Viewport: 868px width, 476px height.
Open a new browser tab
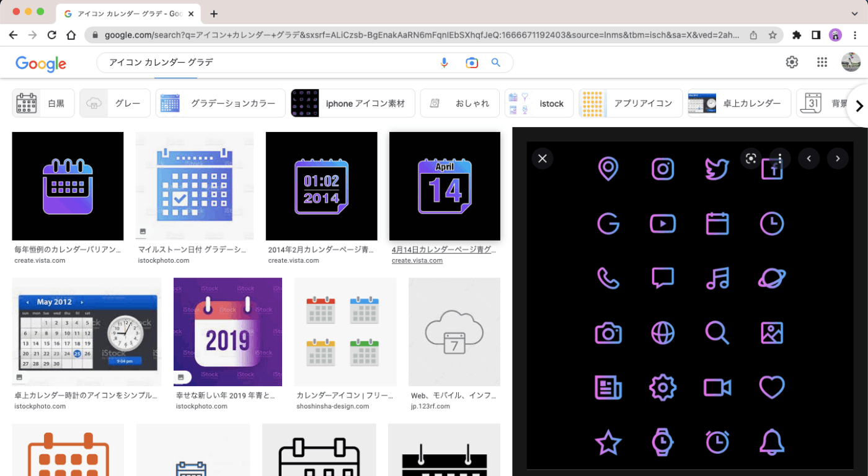click(214, 14)
